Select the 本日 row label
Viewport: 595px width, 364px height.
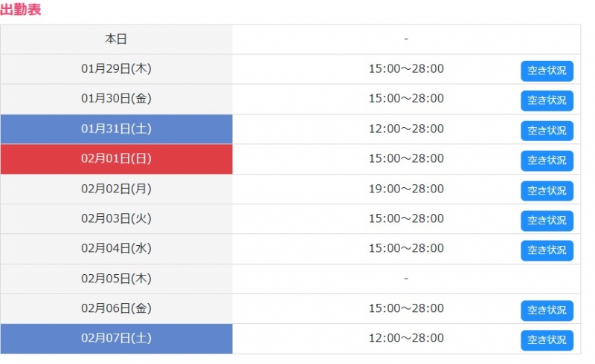pyautogui.click(x=116, y=39)
